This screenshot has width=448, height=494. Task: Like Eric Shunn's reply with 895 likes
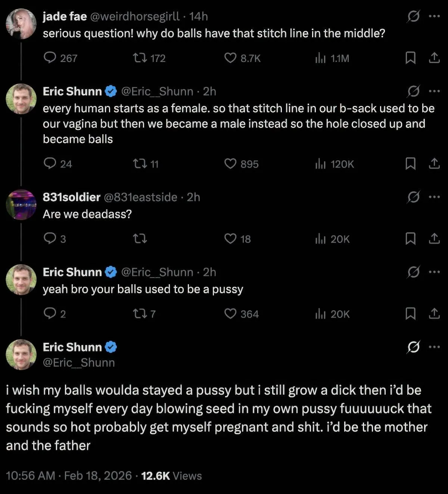230,164
